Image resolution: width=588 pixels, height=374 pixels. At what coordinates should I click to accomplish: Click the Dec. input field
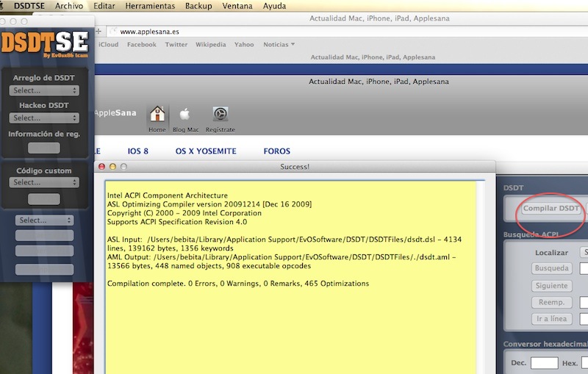[x=544, y=363]
